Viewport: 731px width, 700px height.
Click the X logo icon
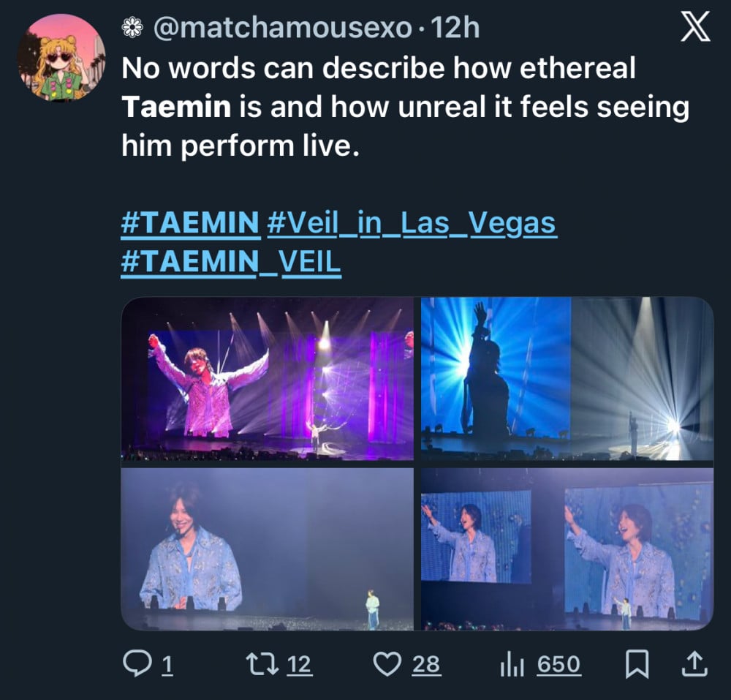pyautogui.click(x=695, y=27)
